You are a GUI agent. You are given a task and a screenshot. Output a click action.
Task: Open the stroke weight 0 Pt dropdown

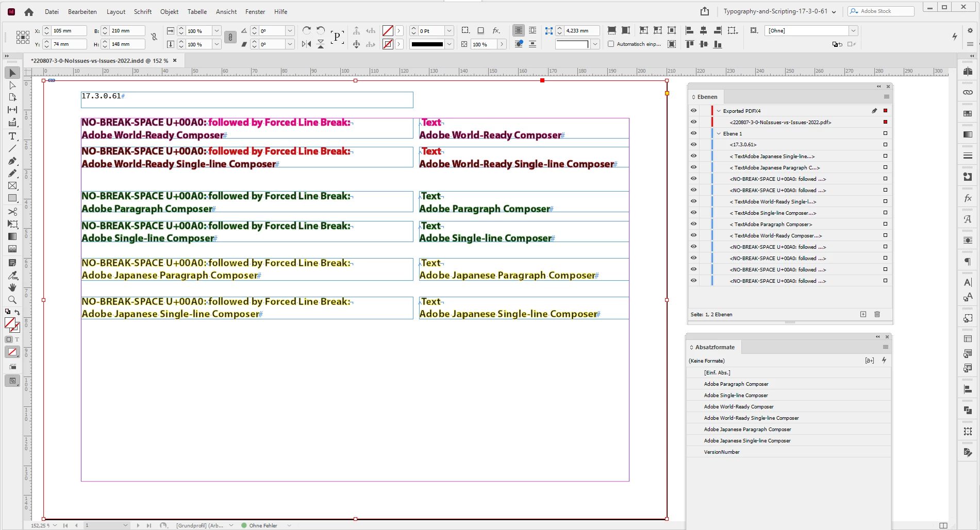[449, 31]
